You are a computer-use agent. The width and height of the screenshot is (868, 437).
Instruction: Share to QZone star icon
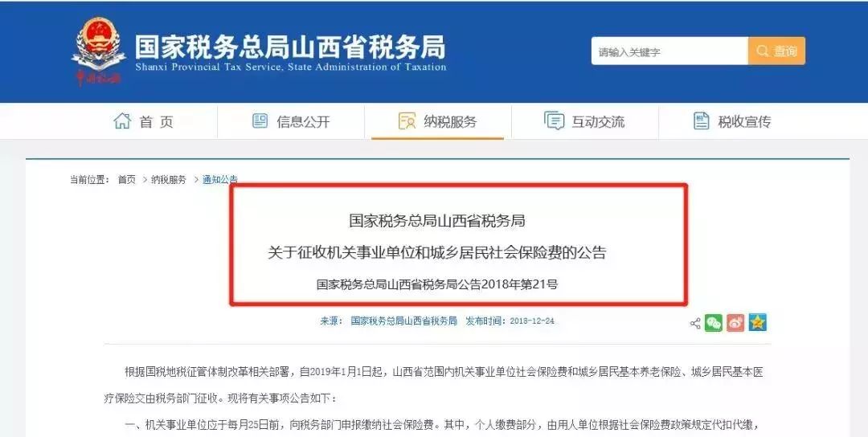[758, 322]
